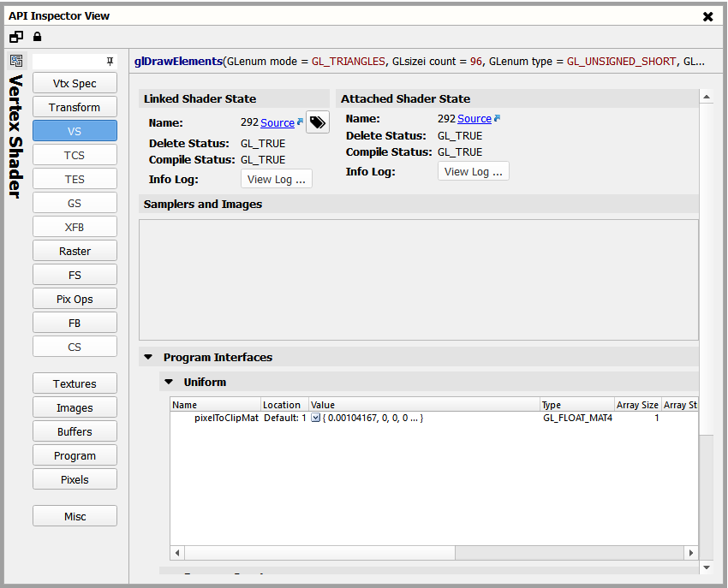Click the Name column header

(x=215, y=405)
